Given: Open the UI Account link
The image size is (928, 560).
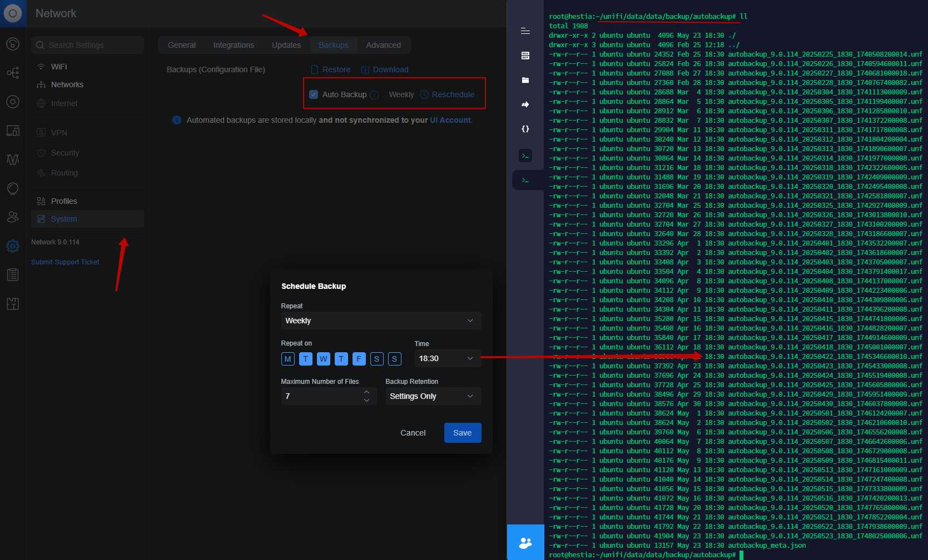Looking at the screenshot, I should tap(450, 120).
